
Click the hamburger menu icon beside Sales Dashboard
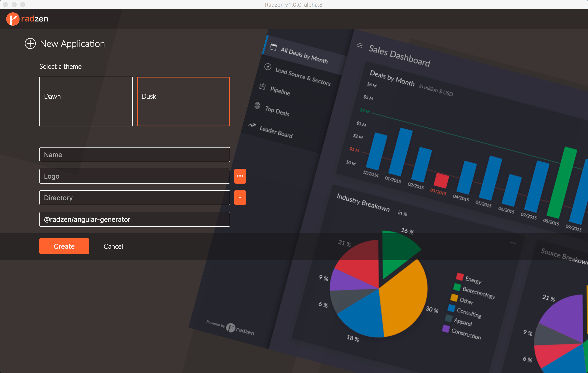point(360,45)
